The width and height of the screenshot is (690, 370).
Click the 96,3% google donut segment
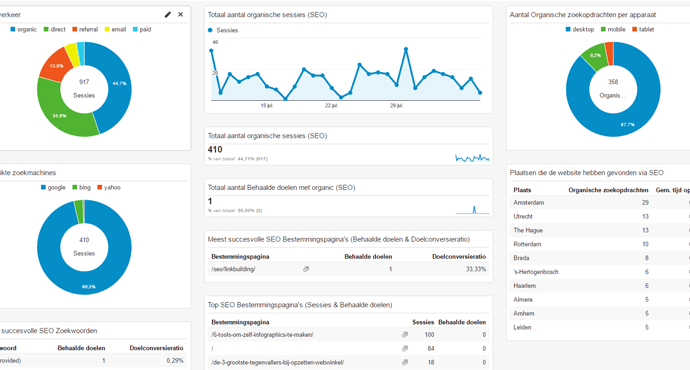click(x=88, y=286)
